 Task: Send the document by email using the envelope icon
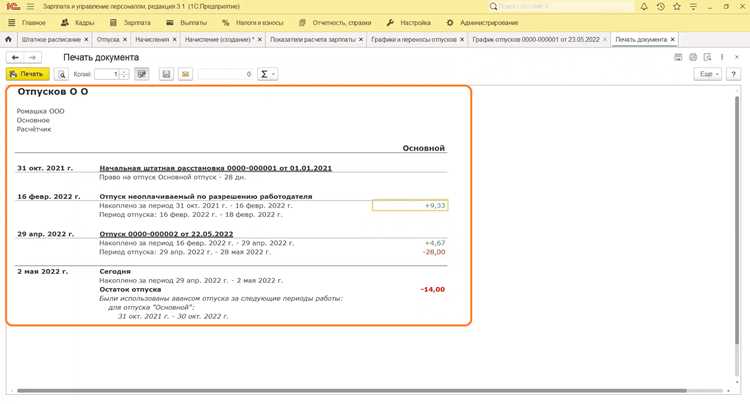186,74
